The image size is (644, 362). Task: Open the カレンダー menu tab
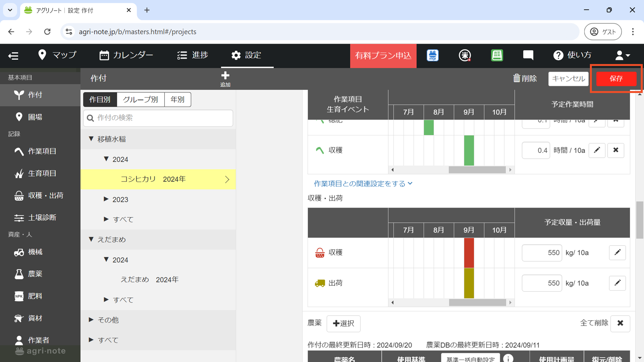click(126, 55)
